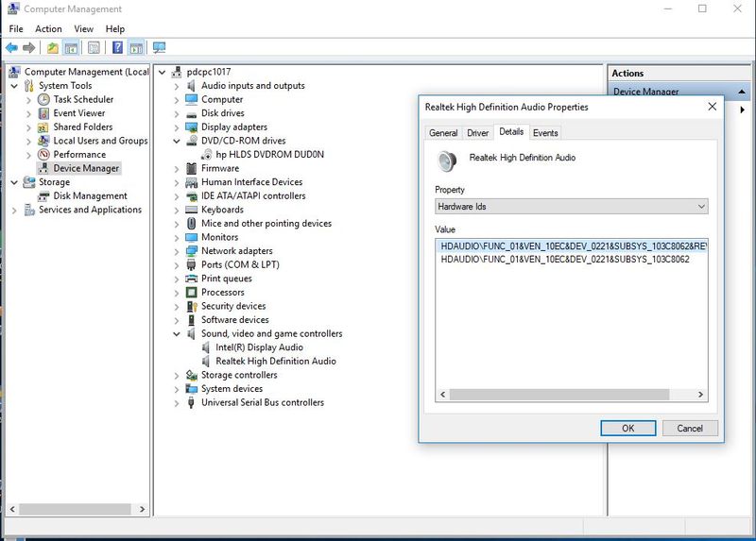Select hp HLDS DVDROM DUD0N drive
The height and width of the screenshot is (541, 756).
click(x=269, y=154)
